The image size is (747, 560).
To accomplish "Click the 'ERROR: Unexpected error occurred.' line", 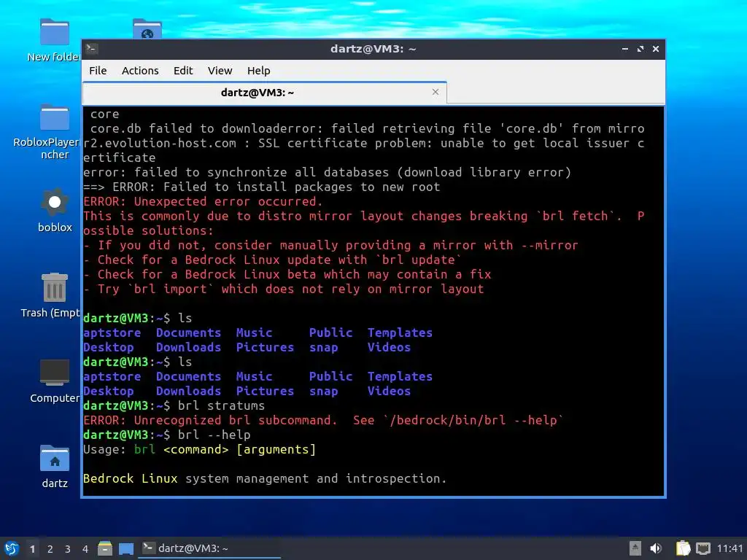I will pyautogui.click(x=203, y=201).
